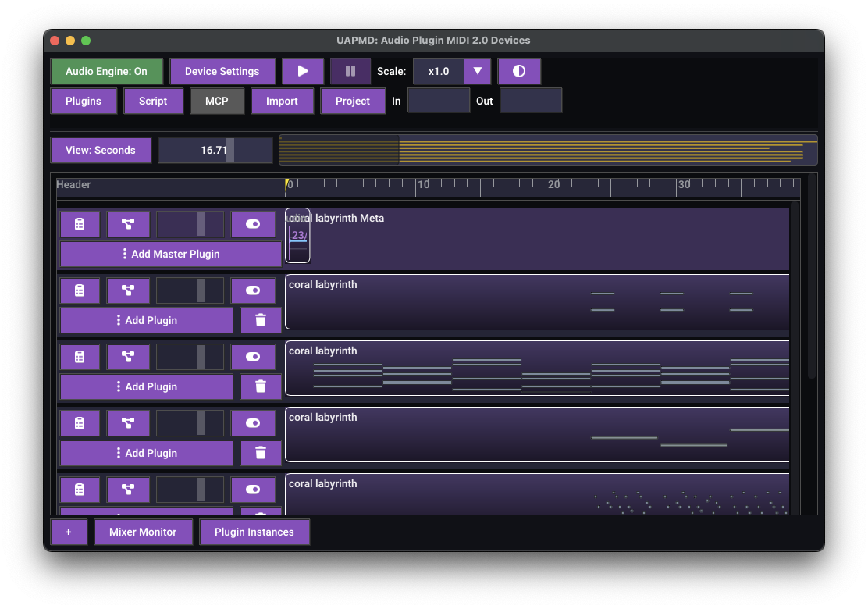Open Device Settings
The image size is (868, 609).
click(222, 71)
